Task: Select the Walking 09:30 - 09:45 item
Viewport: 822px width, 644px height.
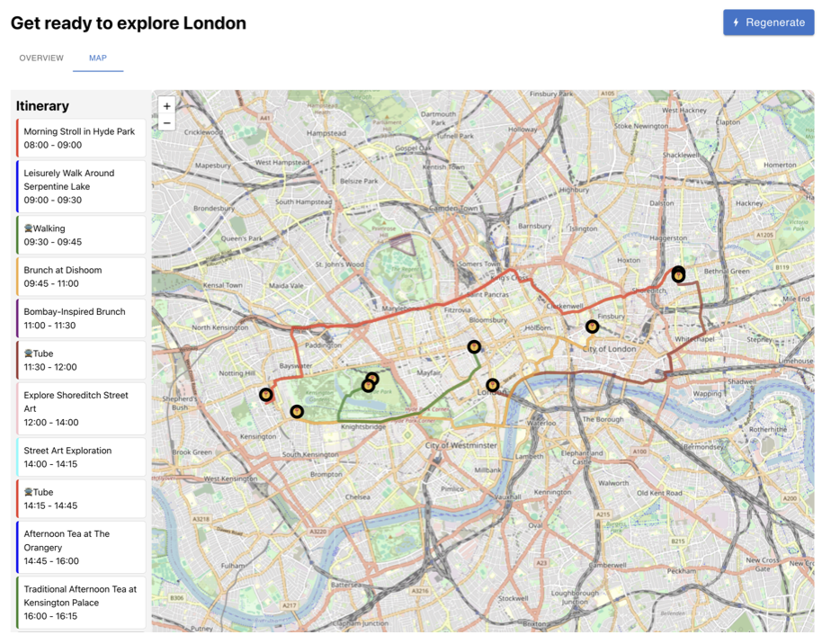Action: [81, 235]
